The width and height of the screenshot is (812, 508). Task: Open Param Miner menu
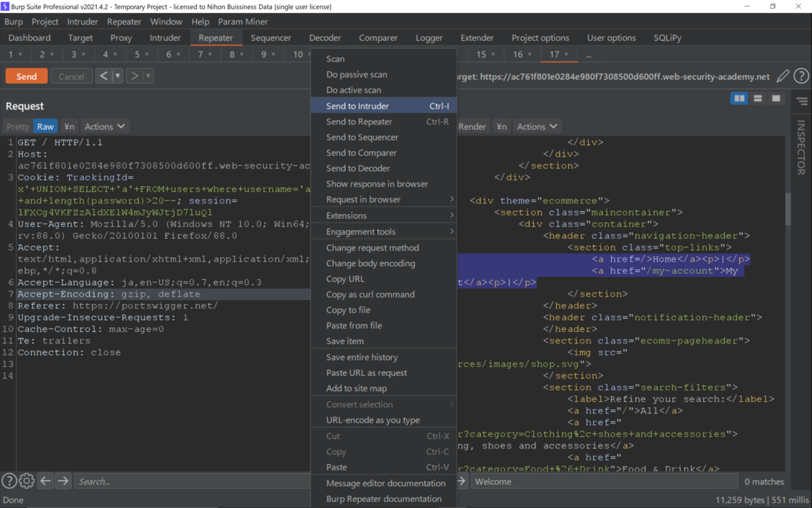pos(243,22)
